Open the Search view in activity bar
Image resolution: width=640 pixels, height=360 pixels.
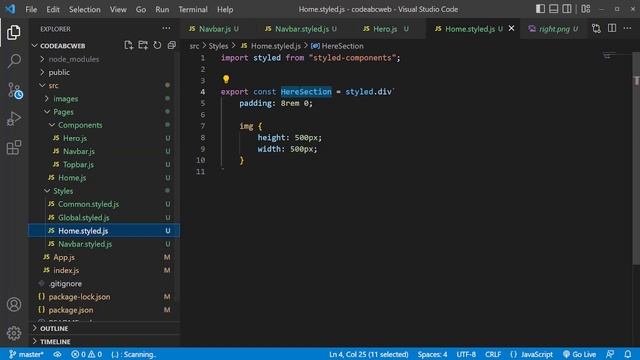click(x=14, y=61)
